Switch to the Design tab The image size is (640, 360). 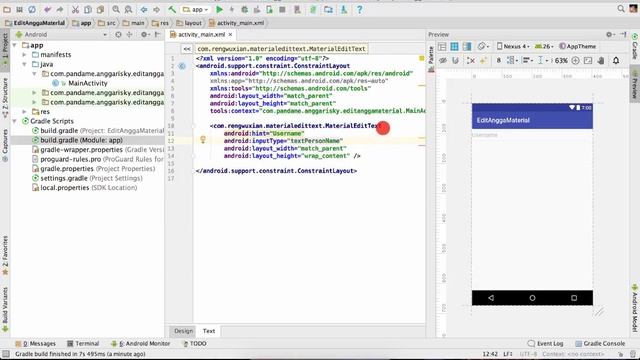coord(183,331)
